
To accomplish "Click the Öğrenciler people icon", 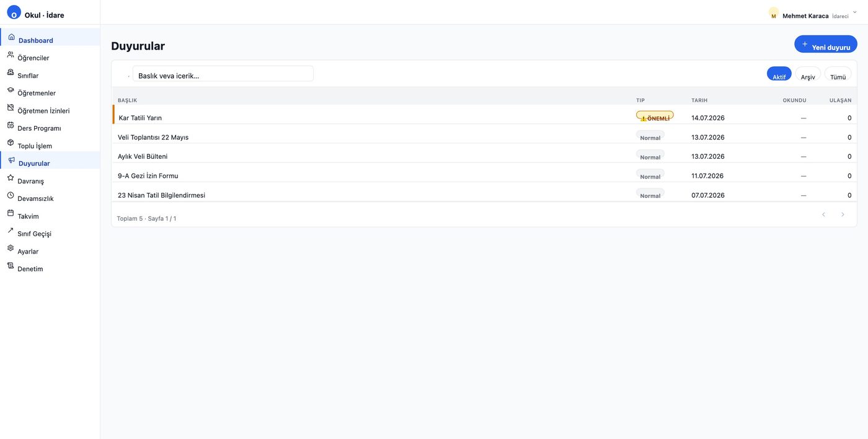I will pyautogui.click(x=11, y=55).
